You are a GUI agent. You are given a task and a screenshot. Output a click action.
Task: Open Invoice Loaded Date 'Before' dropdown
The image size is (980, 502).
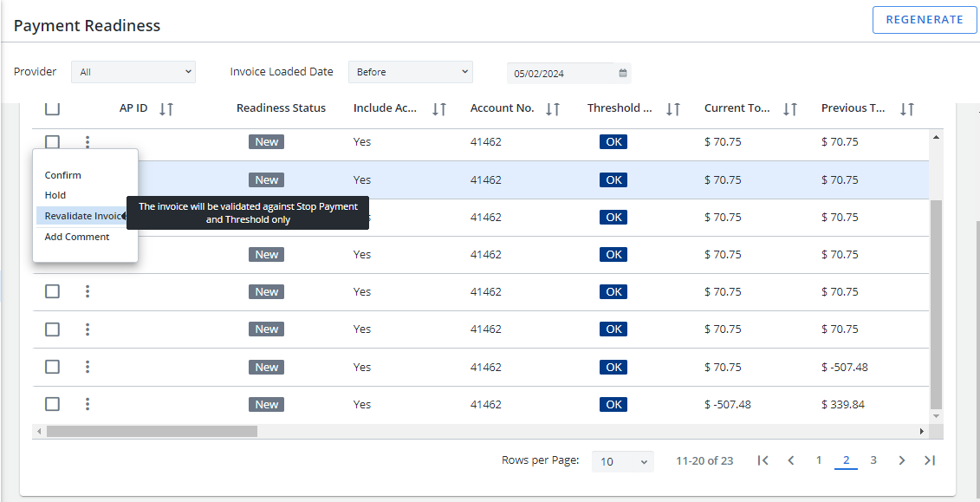coord(411,72)
